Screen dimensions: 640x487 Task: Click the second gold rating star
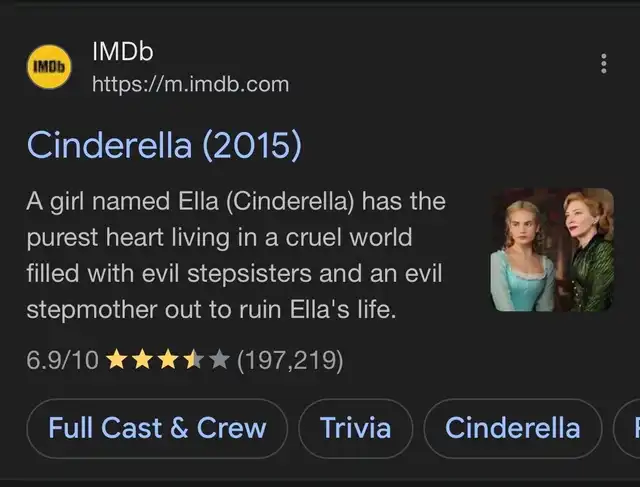tap(142, 360)
